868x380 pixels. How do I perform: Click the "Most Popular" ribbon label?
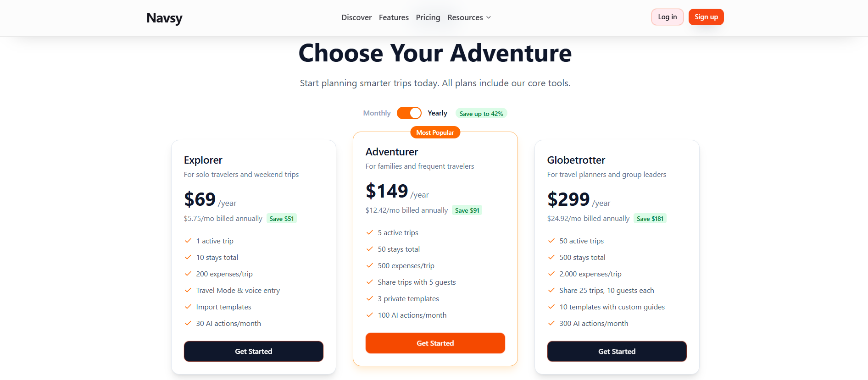[435, 132]
